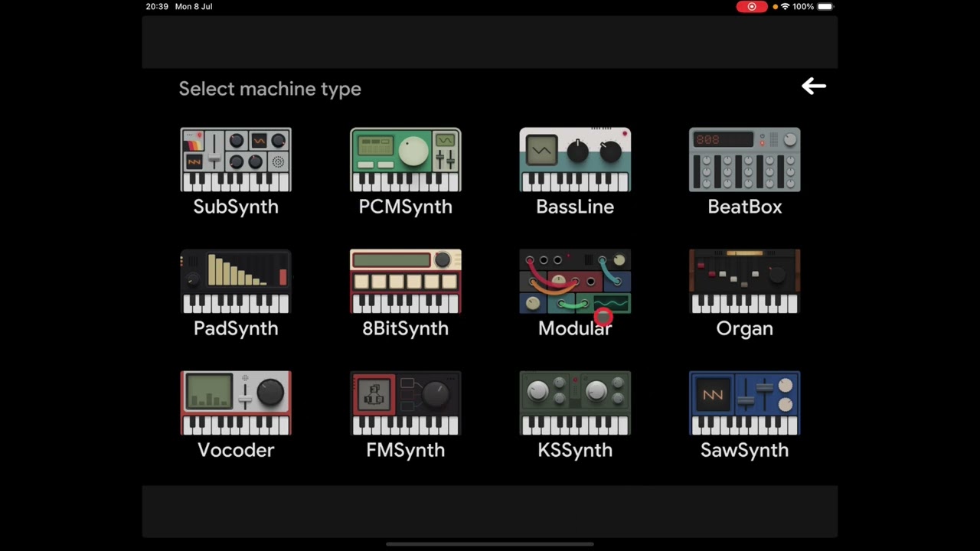The width and height of the screenshot is (980, 551).
Task: Tap the Wi-Fi status icon
Action: pyautogui.click(x=785, y=7)
